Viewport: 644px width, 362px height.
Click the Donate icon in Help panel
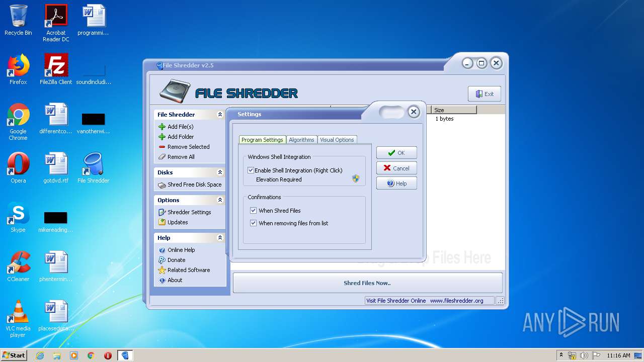[x=162, y=260]
